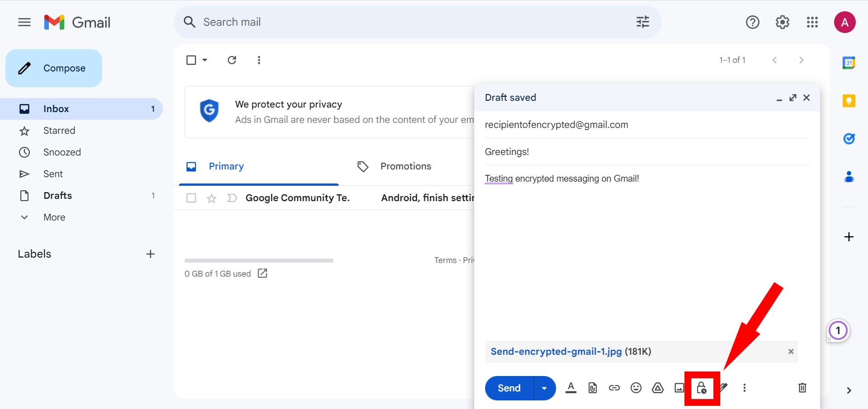Open compose more options menu

tap(744, 388)
